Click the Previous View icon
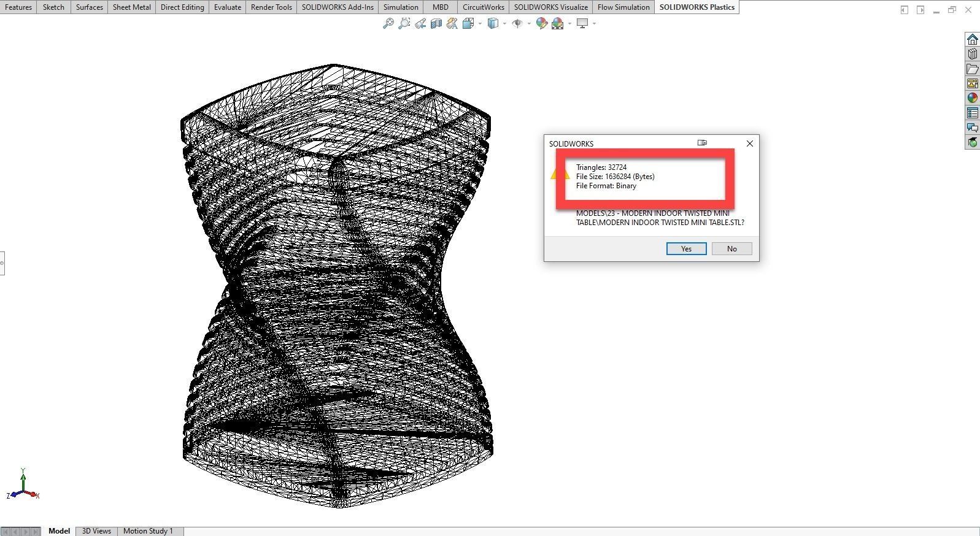This screenshot has width=980, height=536. coord(420,23)
